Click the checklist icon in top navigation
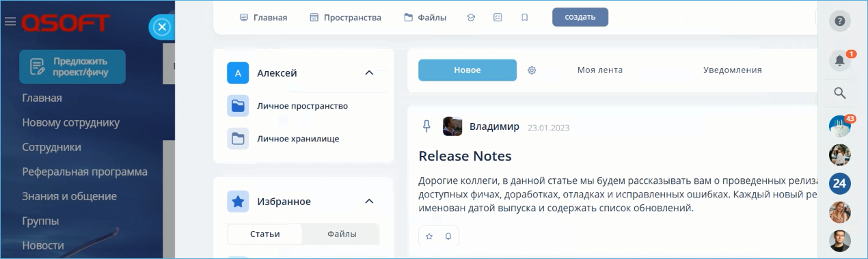 click(x=498, y=18)
